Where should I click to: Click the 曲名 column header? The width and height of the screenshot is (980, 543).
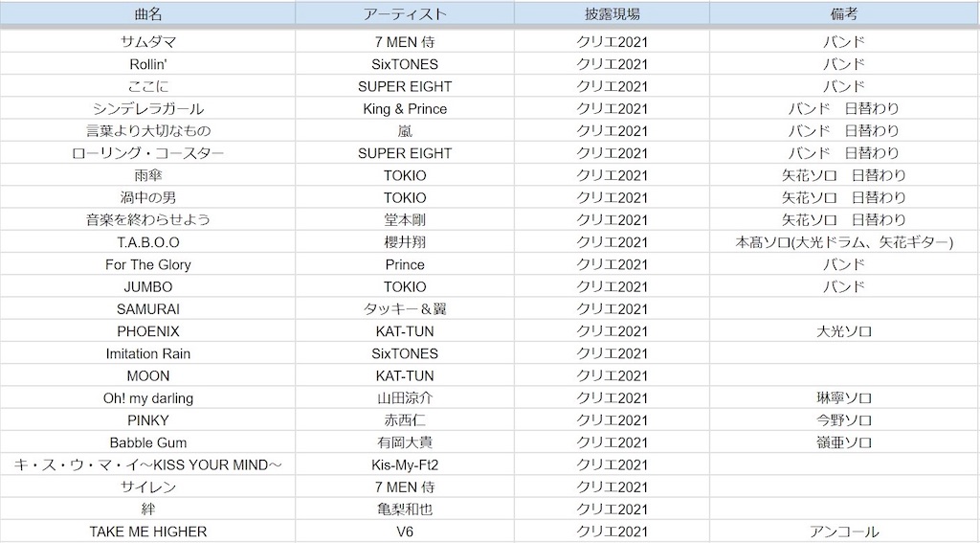coord(148,14)
